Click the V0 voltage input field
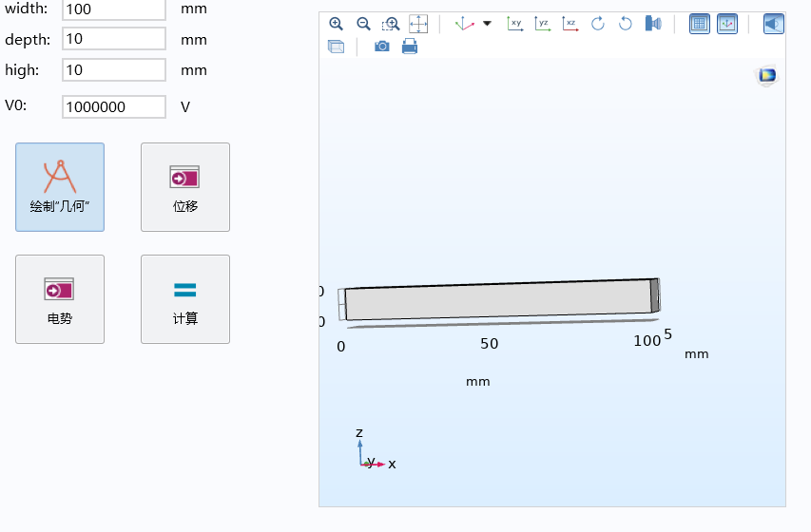Screen dimensions: 811x532 114,107
